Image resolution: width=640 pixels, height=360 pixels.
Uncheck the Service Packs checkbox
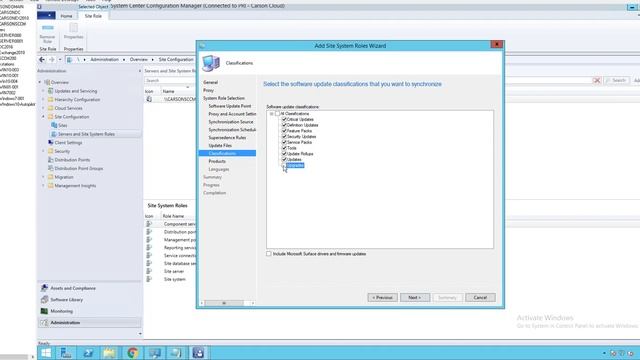click(x=284, y=142)
